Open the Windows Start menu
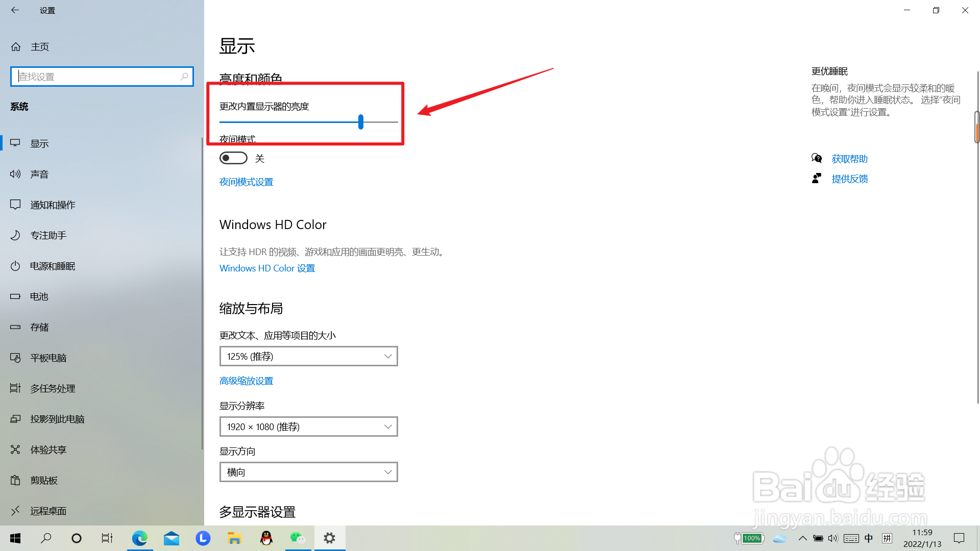 click(15, 538)
